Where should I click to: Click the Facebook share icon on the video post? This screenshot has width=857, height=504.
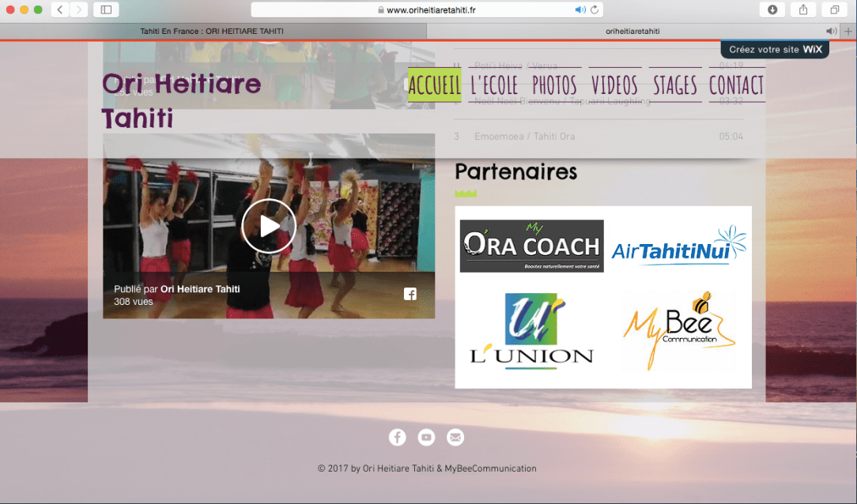(x=410, y=293)
